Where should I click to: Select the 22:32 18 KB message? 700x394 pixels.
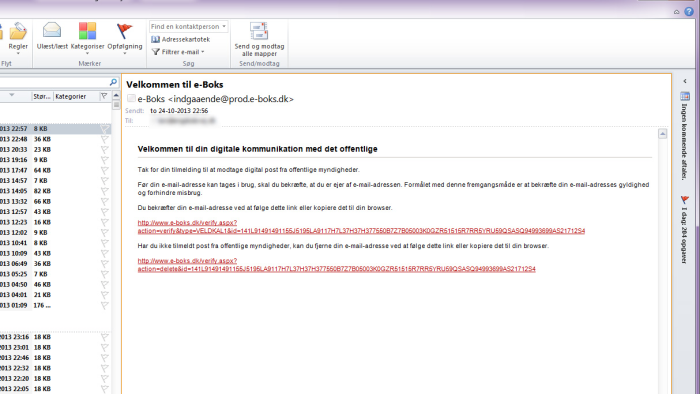(x=55, y=368)
